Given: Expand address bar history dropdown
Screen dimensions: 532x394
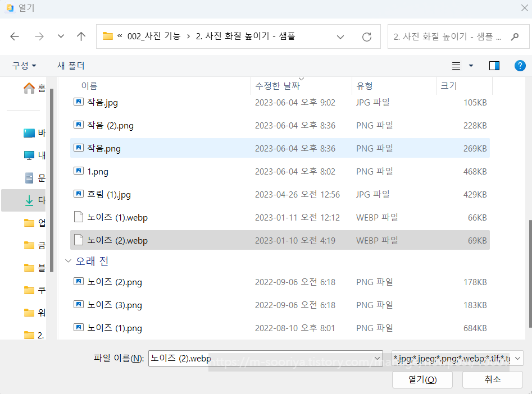Looking at the screenshot, I should [340, 36].
